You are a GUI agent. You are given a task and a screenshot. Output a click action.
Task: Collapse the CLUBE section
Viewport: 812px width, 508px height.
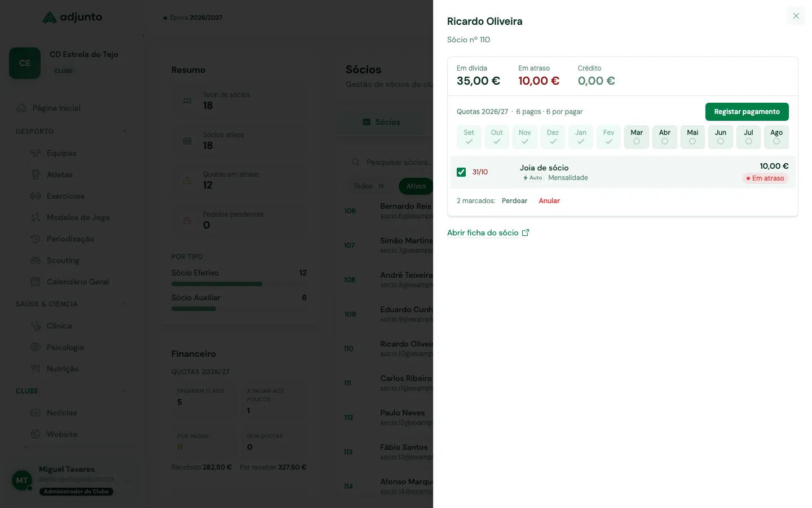point(125,391)
